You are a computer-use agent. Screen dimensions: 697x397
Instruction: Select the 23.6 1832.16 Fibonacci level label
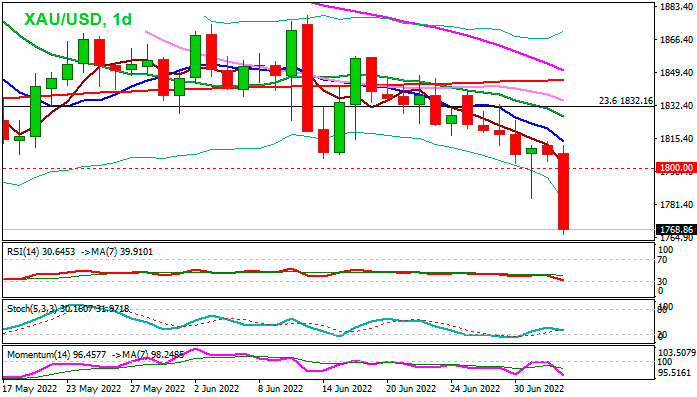pos(626,101)
